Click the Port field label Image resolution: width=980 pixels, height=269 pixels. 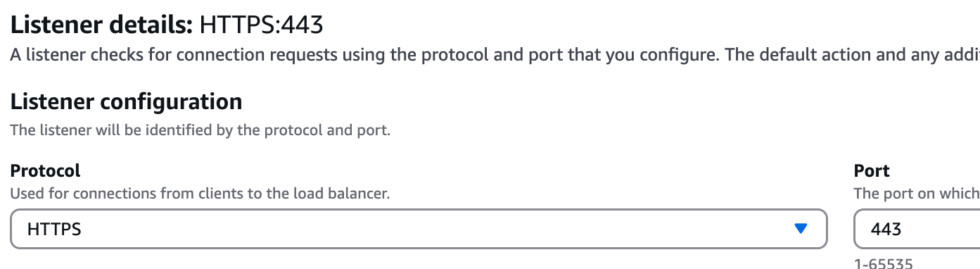(872, 170)
